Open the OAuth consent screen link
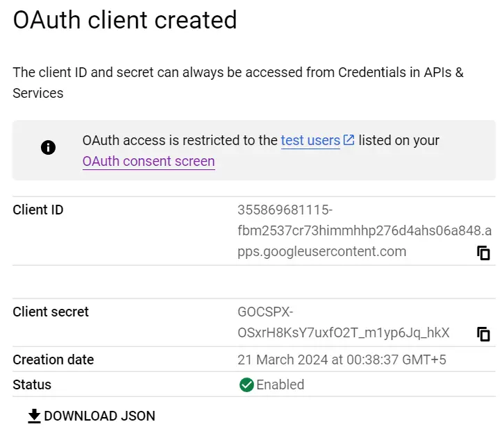This screenshot has width=504, height=431. 149,161
